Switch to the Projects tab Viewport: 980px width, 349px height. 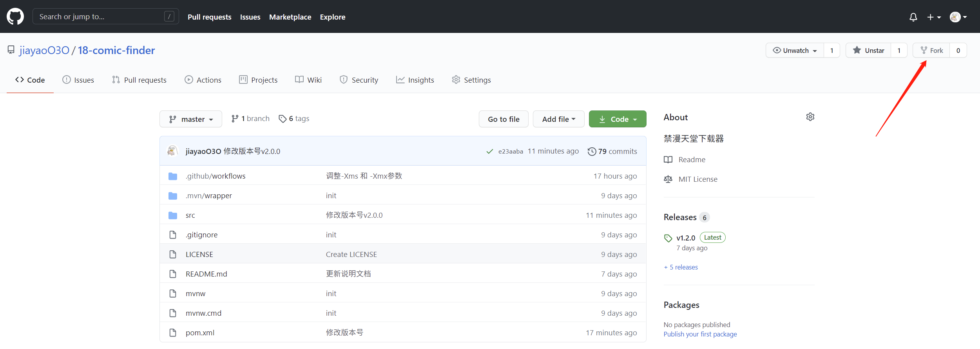[x=258, y=80]
